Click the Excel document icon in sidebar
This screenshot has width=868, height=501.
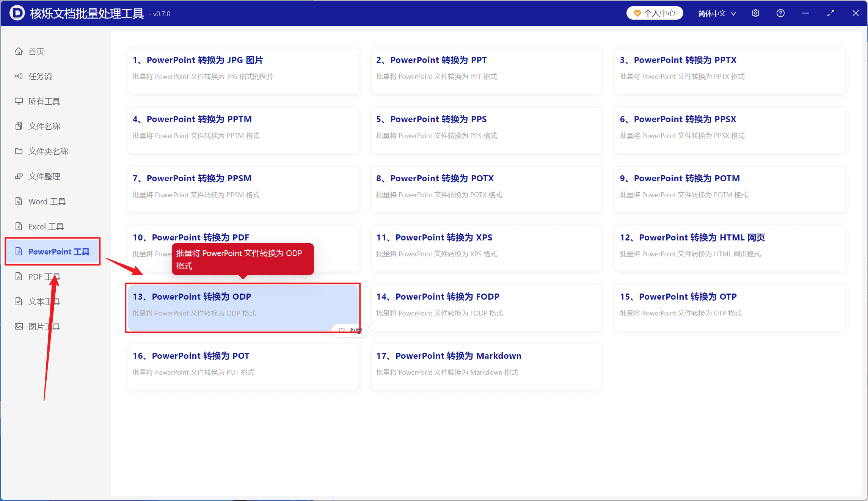pyautogui.click(x=19, y=226)
